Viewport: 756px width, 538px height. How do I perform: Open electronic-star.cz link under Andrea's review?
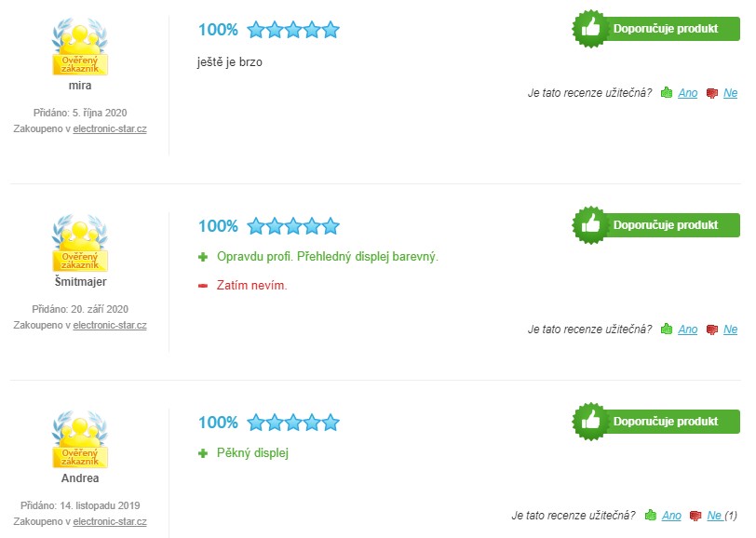click(x=110, y=521)
